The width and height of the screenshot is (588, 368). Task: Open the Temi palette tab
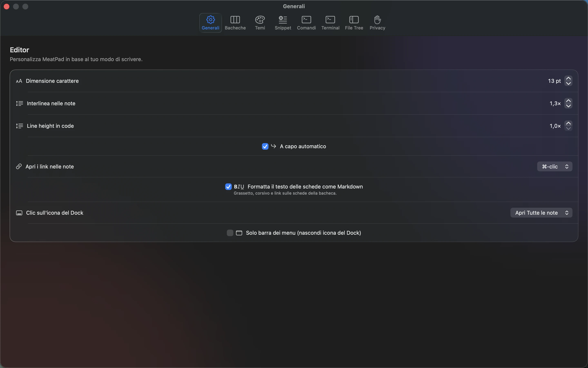click(x=260, y=23)
